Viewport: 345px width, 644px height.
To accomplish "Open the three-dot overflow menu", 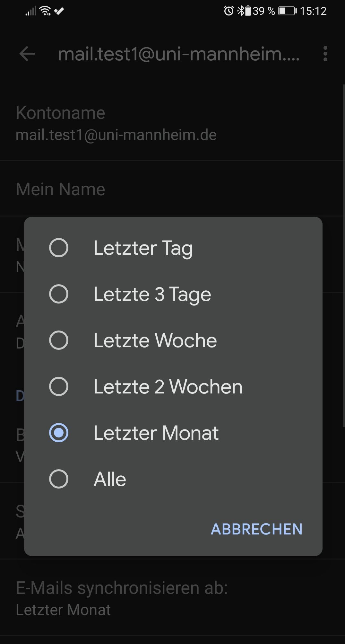I will [x=325, y=54].
